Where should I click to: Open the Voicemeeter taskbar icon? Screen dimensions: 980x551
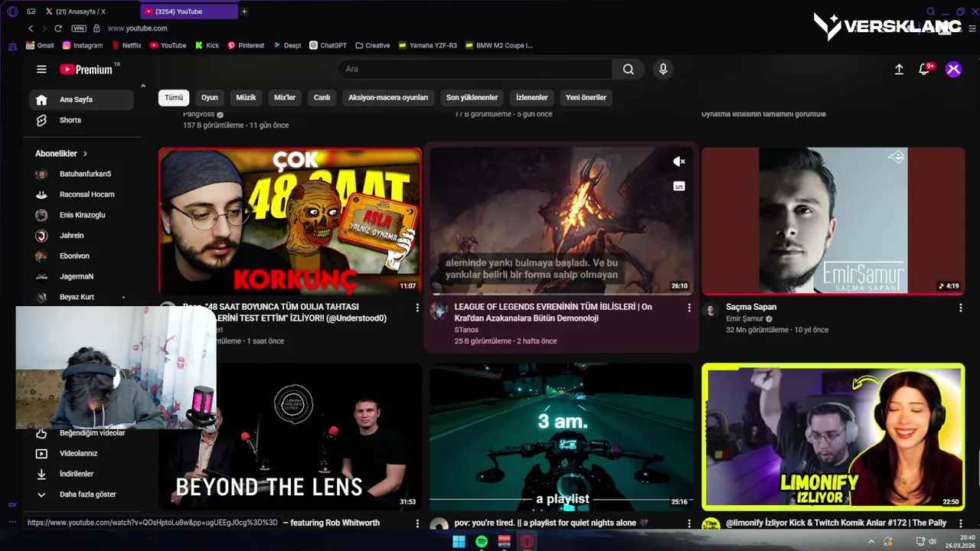pos(504,542)
